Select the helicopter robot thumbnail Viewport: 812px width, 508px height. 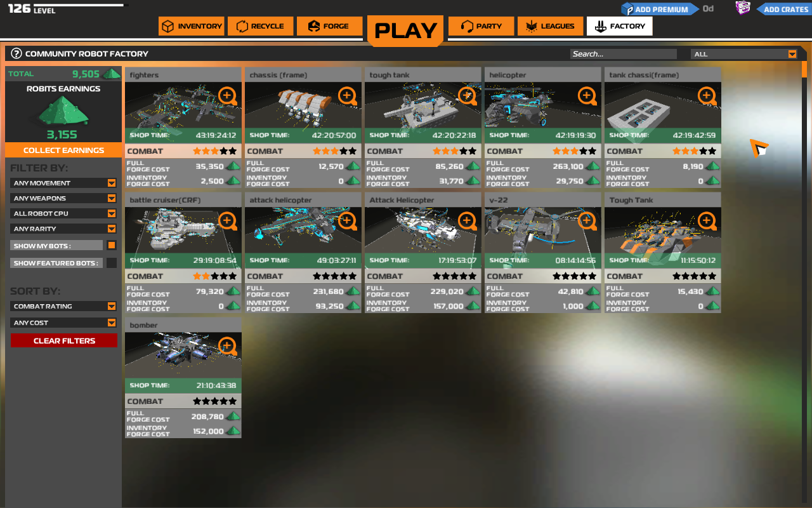pyautogui.click(x=543, y=105)
